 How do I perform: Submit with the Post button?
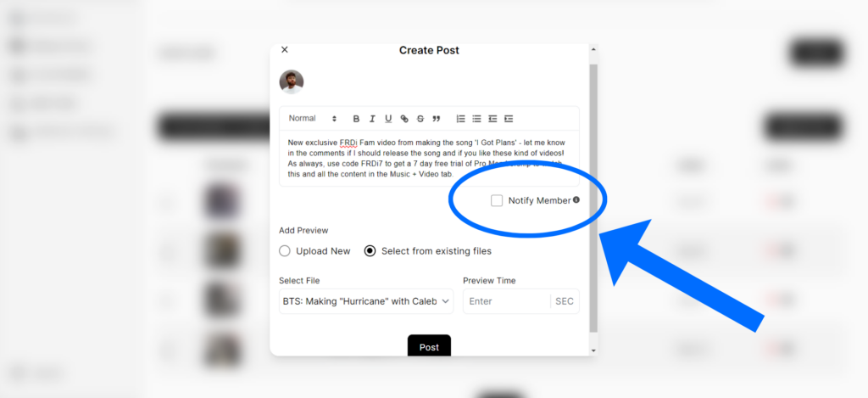point(429,346)
